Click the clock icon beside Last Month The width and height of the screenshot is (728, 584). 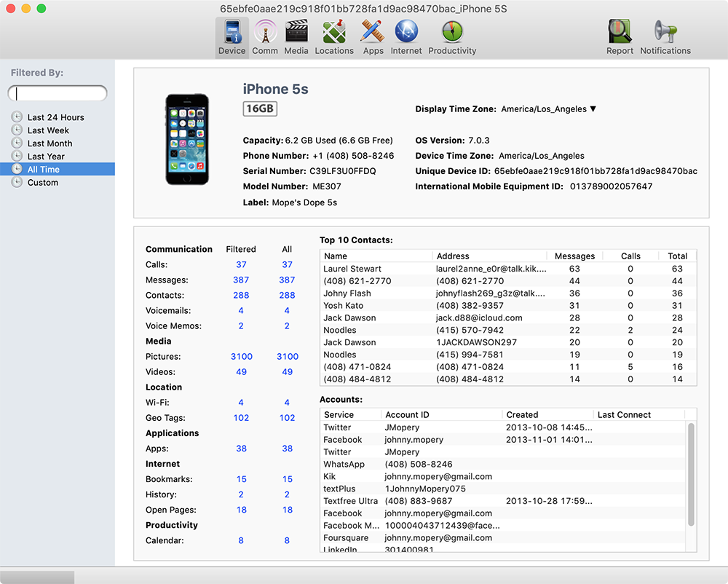tap(17, 143)
